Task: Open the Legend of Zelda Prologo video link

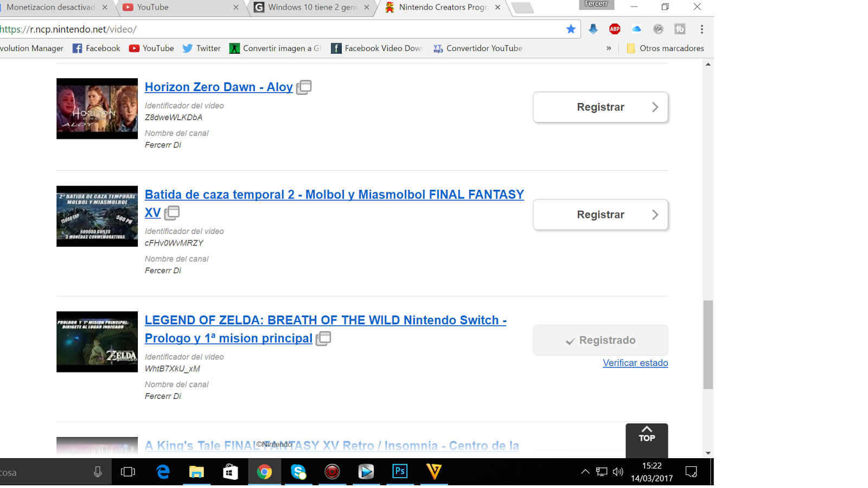Action: (325, 329)
